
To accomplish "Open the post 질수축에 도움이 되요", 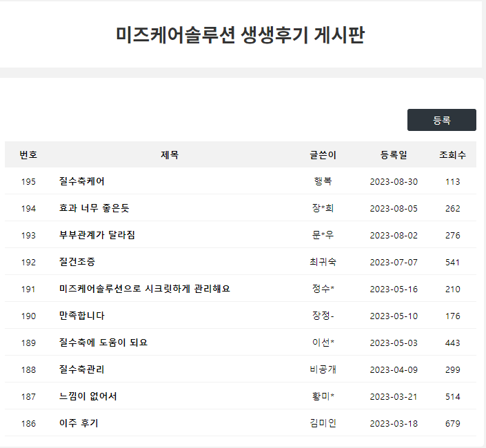I will tap(103, 343).
